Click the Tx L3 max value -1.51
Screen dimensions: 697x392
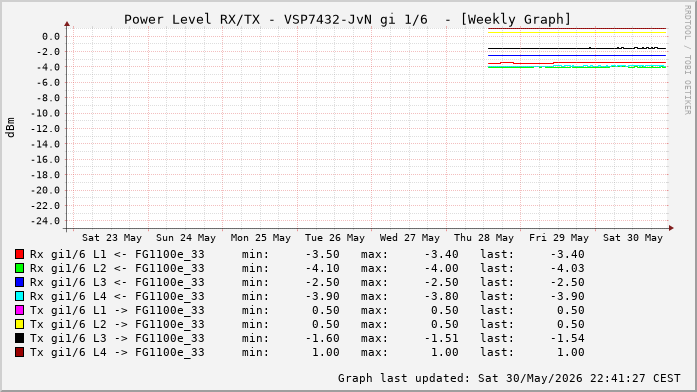coord(441,338)
